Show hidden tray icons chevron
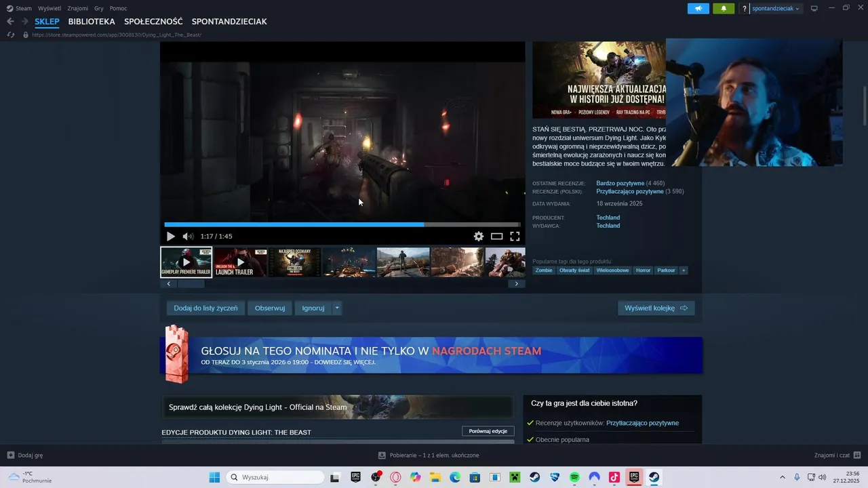The width and height of the screenshot is (868, 488). click(x=782, y=477)
